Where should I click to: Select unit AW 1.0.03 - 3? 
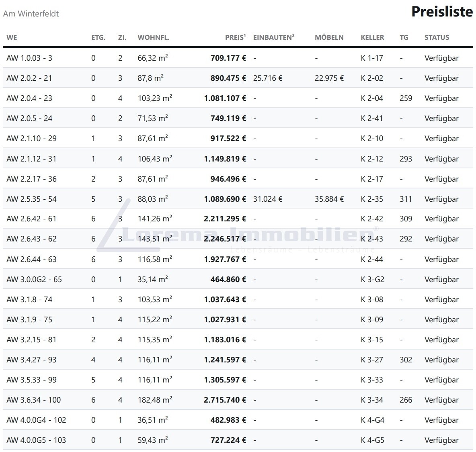29,58
